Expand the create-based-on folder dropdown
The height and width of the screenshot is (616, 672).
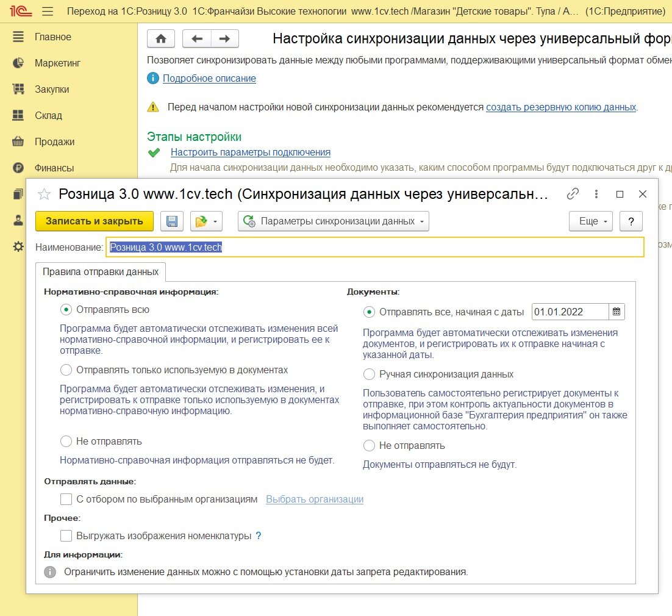(206, 221)
